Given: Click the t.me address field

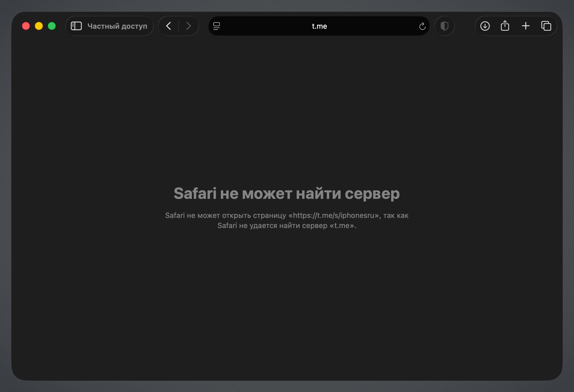Looking at the screenshot, I should pos(319,26).
